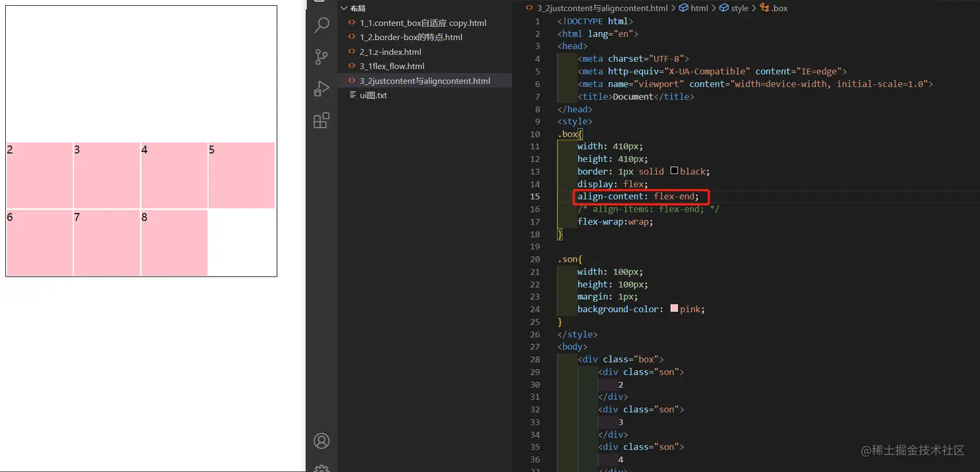Viewport: 980px width, 472px height.
Task: Click pink box numbered 8 in preview
Action: point(174,243)
